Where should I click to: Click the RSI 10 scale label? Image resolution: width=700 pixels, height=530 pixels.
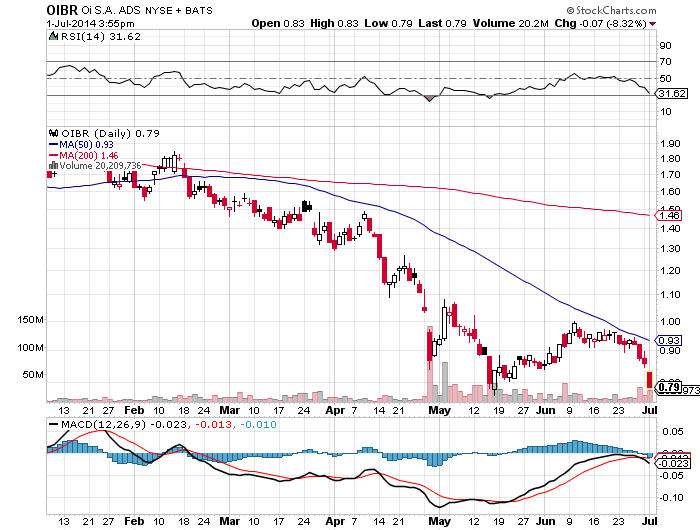(666, 112)
